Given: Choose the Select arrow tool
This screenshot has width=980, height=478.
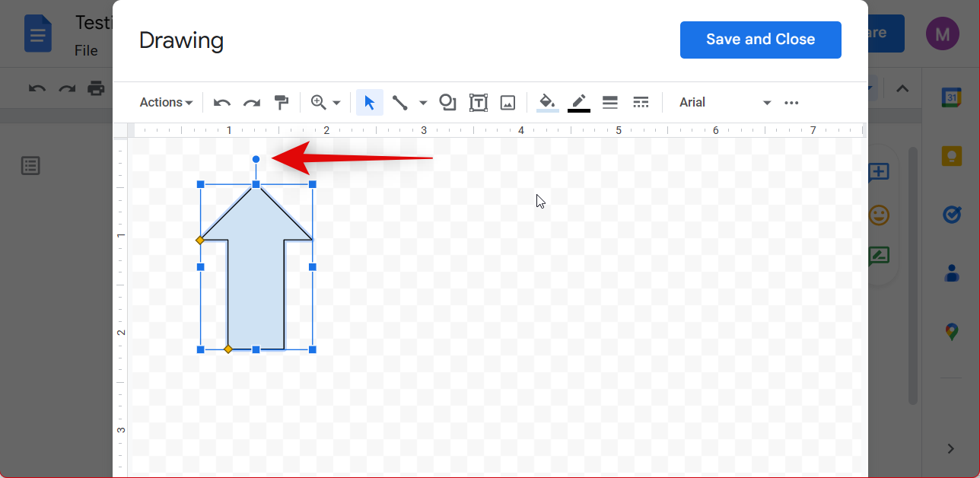Looking at the screenshot, I should coord(370,103).
